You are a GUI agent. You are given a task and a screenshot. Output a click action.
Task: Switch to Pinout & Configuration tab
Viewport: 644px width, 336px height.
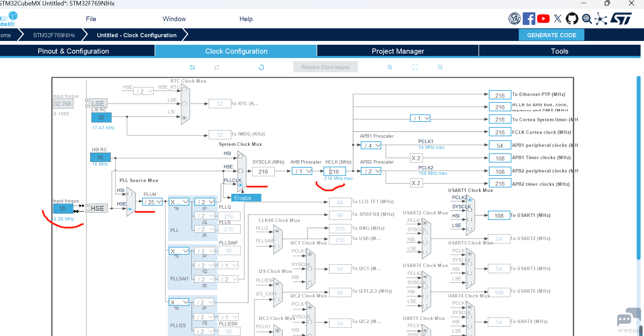coord(77,51)
